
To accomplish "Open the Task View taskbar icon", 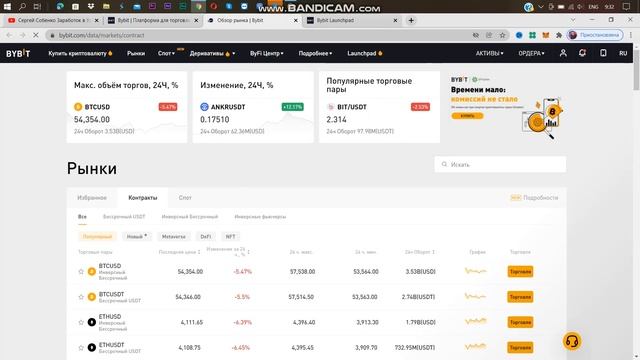I will pos(37,7).
